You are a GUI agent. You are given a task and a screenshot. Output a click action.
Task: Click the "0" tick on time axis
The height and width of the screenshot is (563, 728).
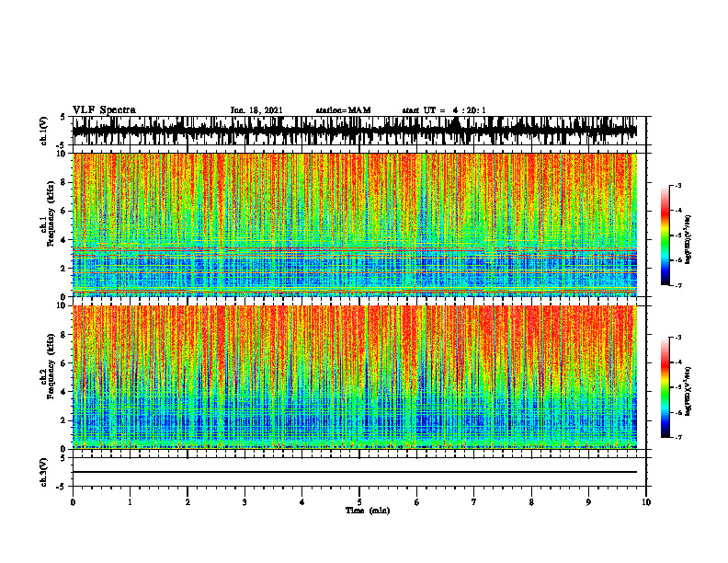pyautogui.click(x=73, y=502)
